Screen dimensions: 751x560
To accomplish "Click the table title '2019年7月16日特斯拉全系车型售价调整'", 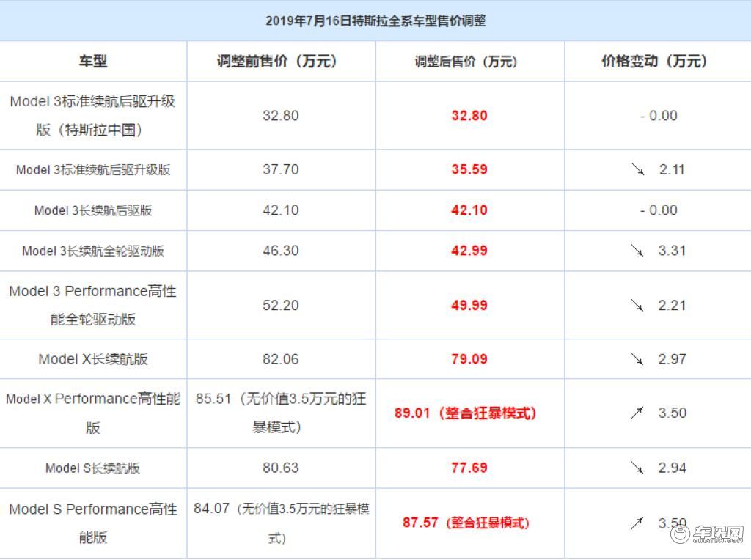I will pyautogui.click(x=375, y=21).
